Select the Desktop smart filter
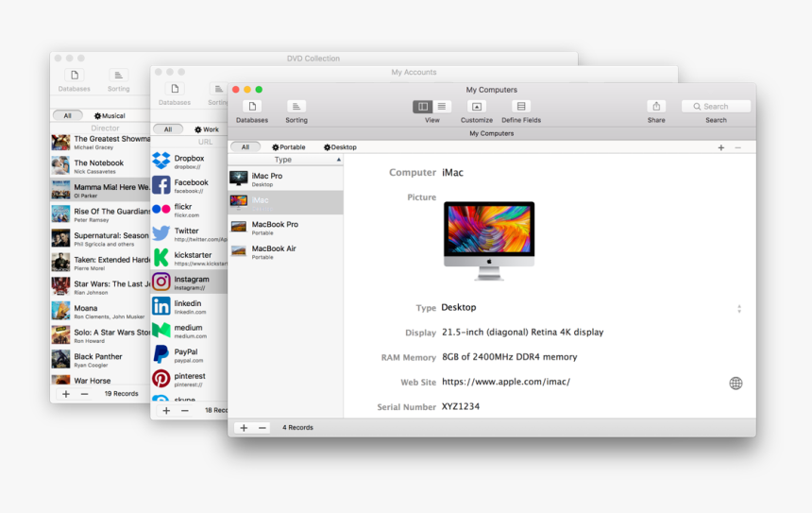 coord(340,147)
